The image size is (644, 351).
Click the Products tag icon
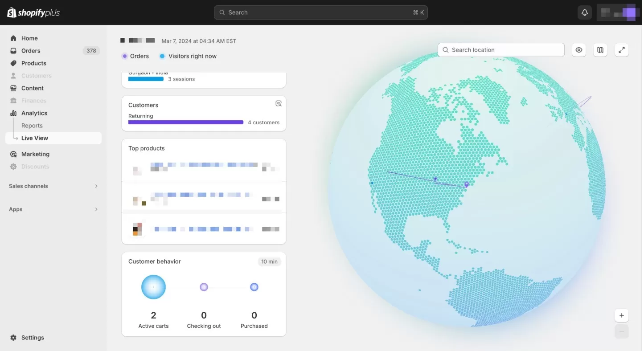tap(13, 63)
